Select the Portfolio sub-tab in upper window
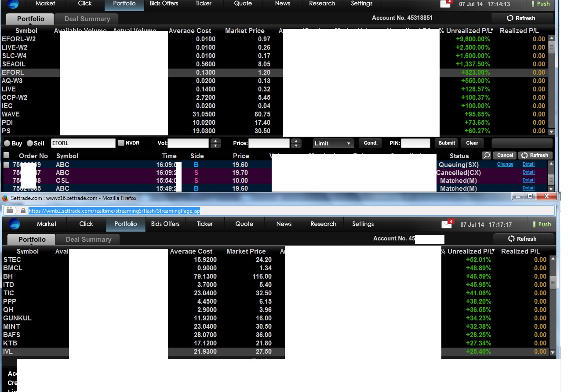 [30, 19]
